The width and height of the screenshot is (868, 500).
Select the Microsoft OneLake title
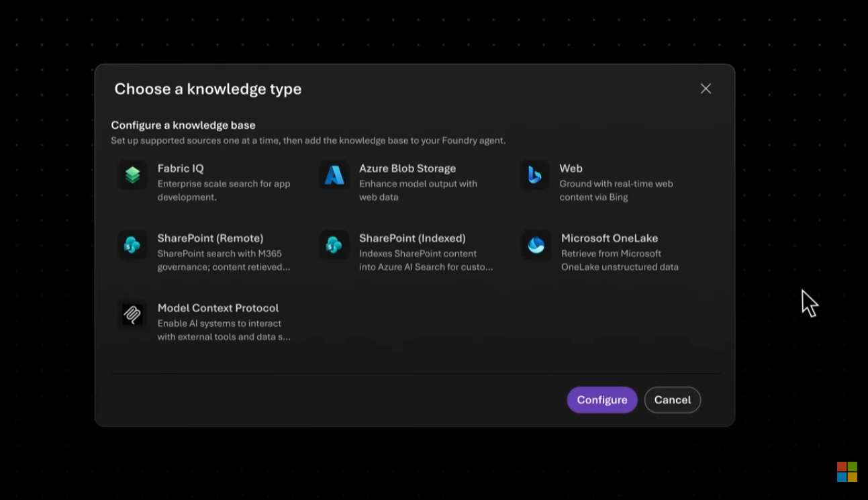(610, 238)
